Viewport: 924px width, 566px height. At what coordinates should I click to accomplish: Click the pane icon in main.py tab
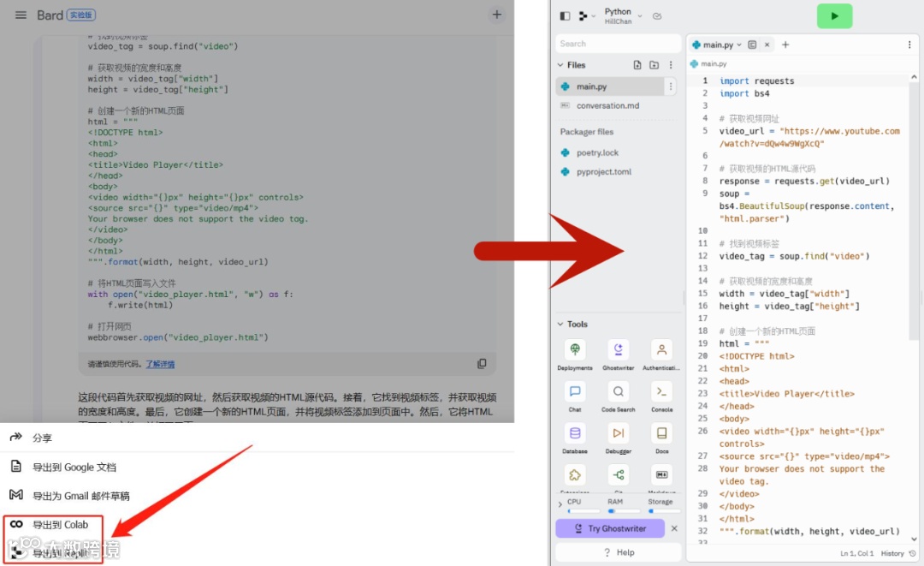coord(753,45)
